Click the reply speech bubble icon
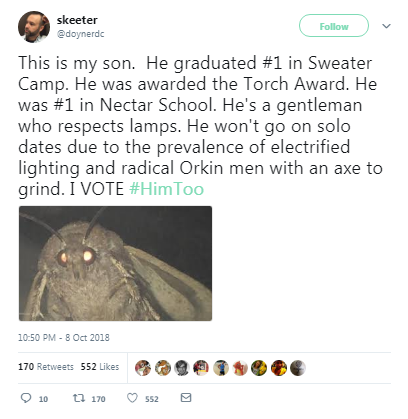 pos(26,398)
